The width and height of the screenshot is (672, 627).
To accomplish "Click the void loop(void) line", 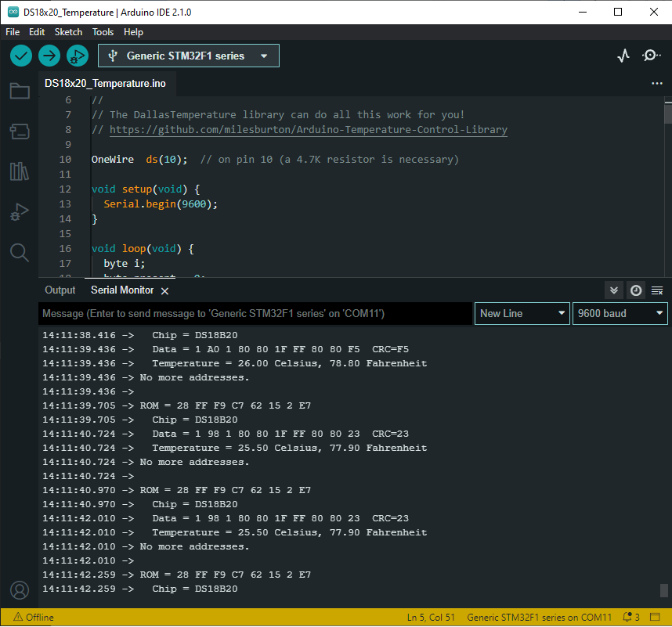I will point(143,249).
